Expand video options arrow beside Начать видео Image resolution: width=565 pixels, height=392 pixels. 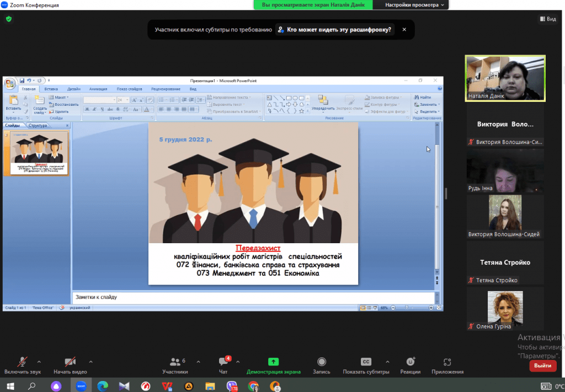[90, 362]
